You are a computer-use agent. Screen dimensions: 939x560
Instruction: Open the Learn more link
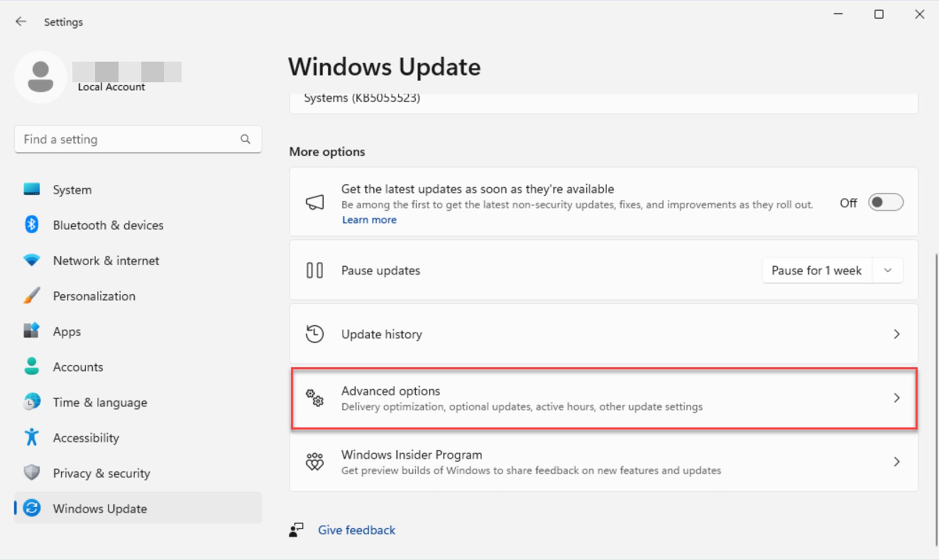[x=369, y=220]
